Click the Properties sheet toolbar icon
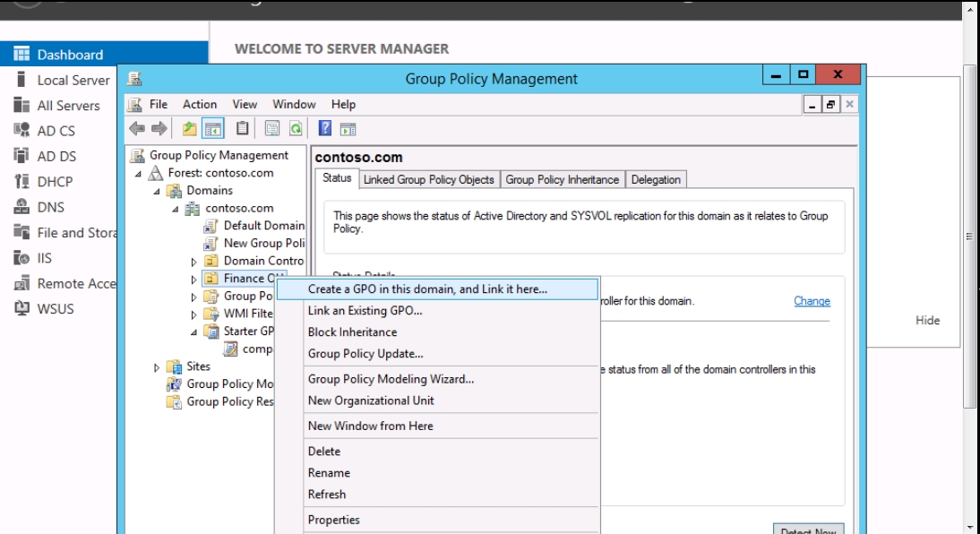This screenshot has width=980, height=534. [272, 129]
